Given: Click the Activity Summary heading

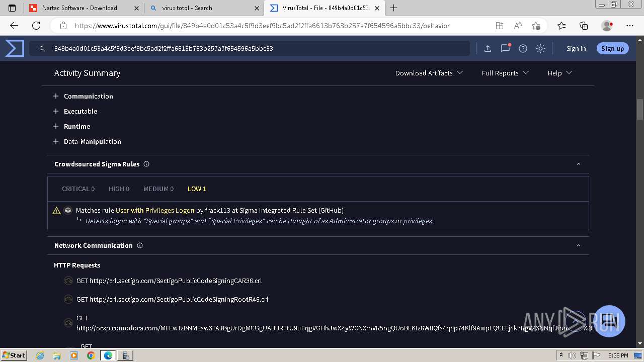Looking at the screenshot, I should click(87, 73).
